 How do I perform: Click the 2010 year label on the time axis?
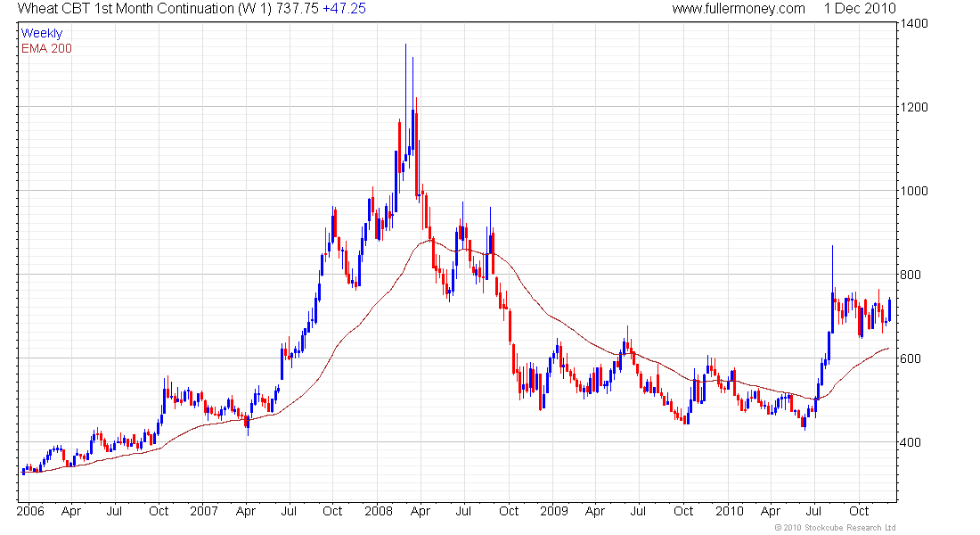tap(730, 511)
